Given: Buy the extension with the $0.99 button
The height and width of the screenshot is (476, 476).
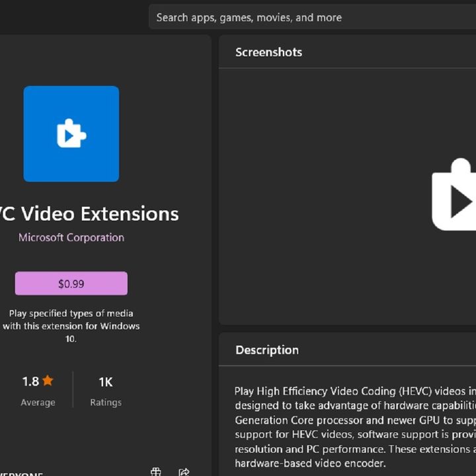Looking at the screenshot, I should (x=71, y=284).
